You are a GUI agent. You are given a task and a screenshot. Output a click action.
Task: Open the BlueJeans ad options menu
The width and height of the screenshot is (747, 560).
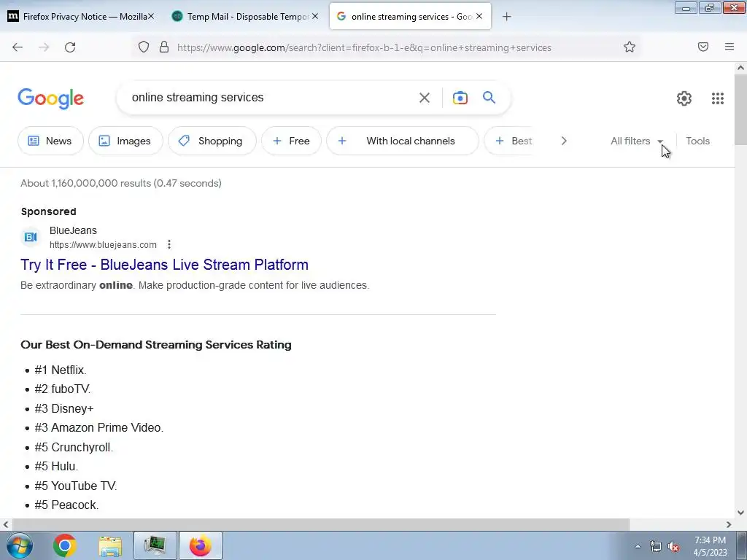169,244
